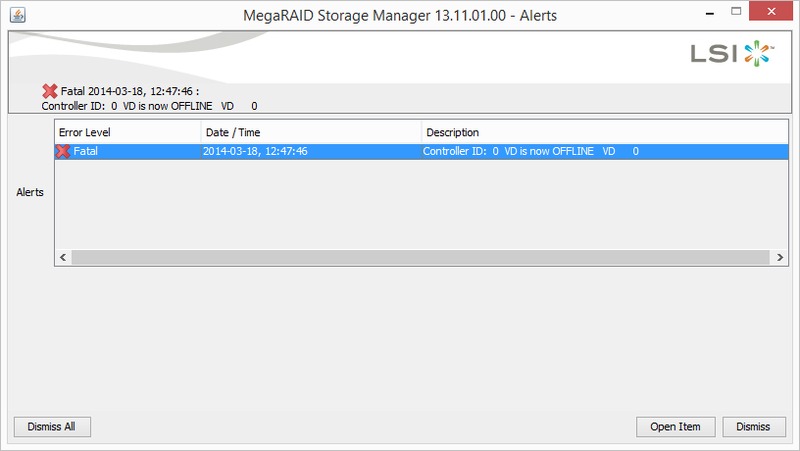Click the alerts table horizontal scrollbar track
The width and height of the screenshot is (800, 451).
click(x=420, y=257)
